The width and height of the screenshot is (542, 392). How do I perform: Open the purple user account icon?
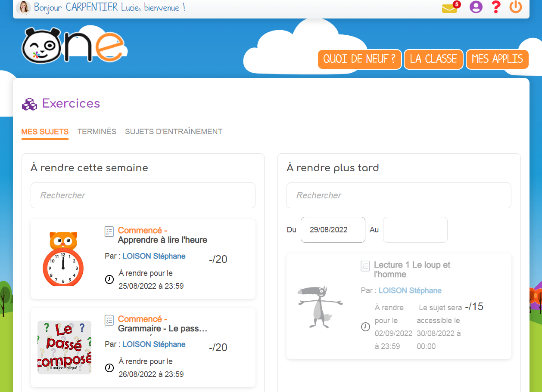[x=476, y=7]
